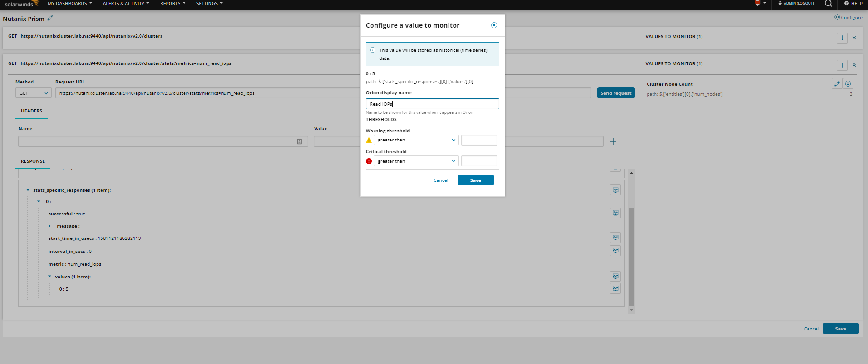Image resolution: width=868 pixels, height=364 pixels.
Task: Click the page-bottom Cancel link
Action: pyautogui.click(x=811, y=329)
